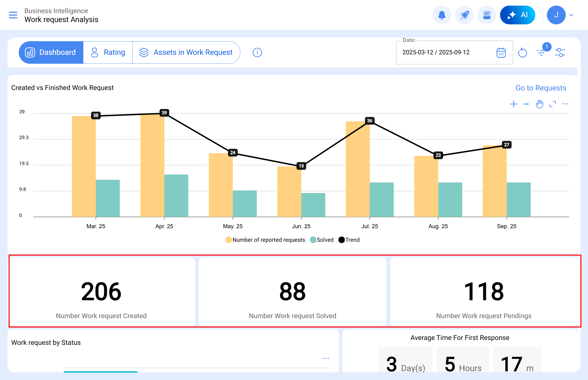Hide the Trend line via the legend

[x=349, y=240]
